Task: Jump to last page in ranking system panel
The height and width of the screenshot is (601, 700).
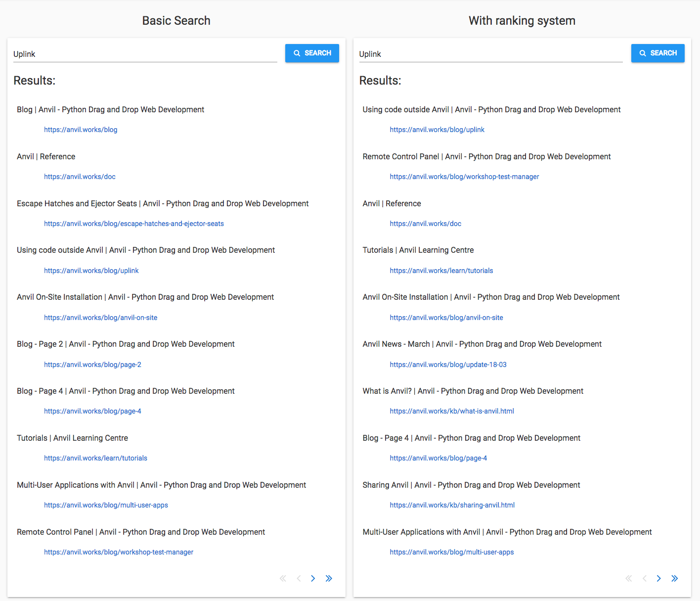Action: point(674,578)
